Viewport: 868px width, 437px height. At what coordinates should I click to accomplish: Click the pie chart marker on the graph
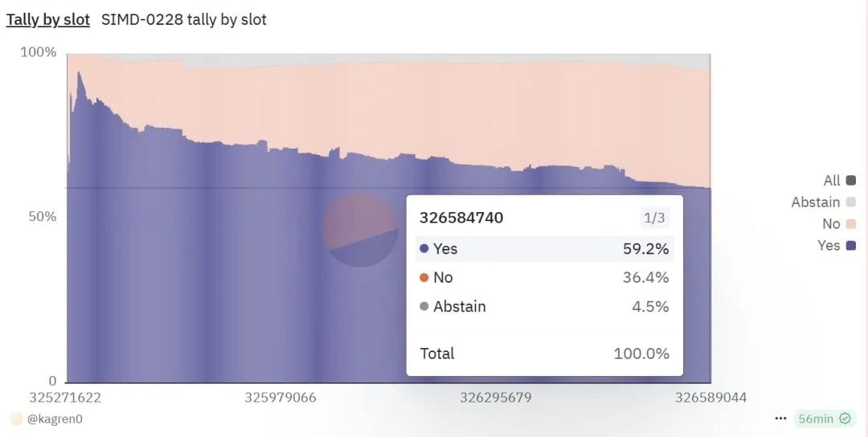[x=360, y=230]
